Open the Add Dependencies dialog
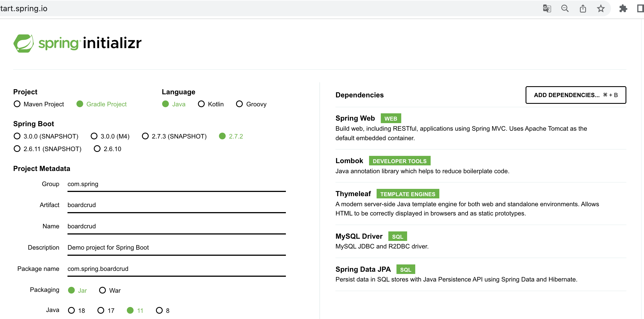Image resolution: width=644 pixels, height=319 pixels. (576, 95)
